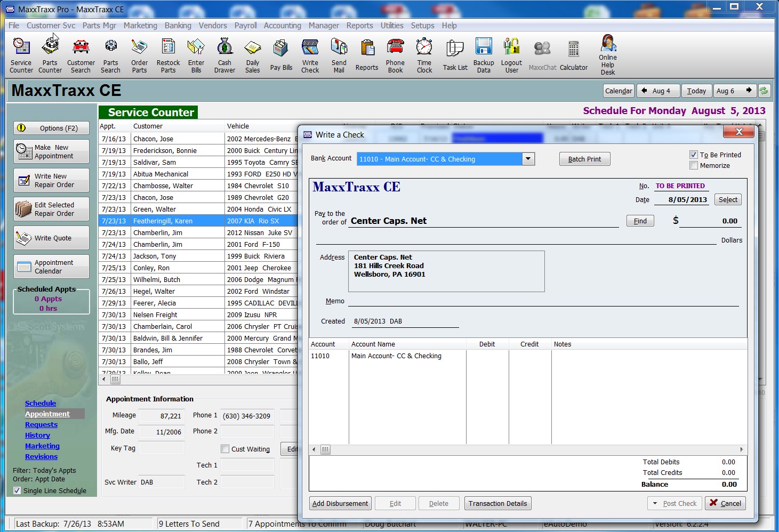Open Transaction Details
The height and width of the screenshot is (532, 779).
[498, 503]
